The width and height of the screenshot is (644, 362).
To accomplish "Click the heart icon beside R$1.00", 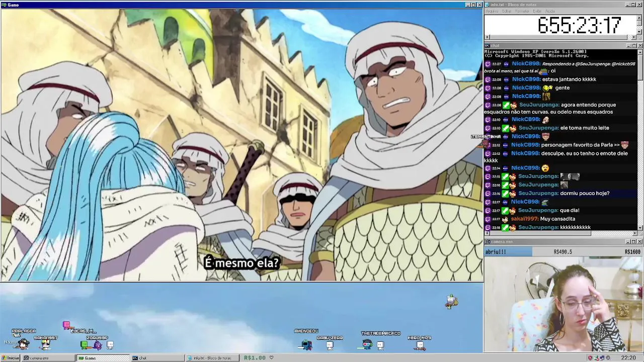I will (271, 358).
